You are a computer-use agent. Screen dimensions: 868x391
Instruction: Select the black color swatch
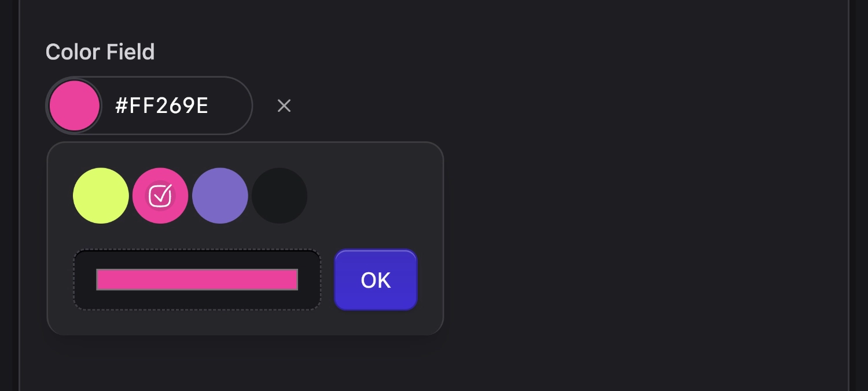coord(280,195)
